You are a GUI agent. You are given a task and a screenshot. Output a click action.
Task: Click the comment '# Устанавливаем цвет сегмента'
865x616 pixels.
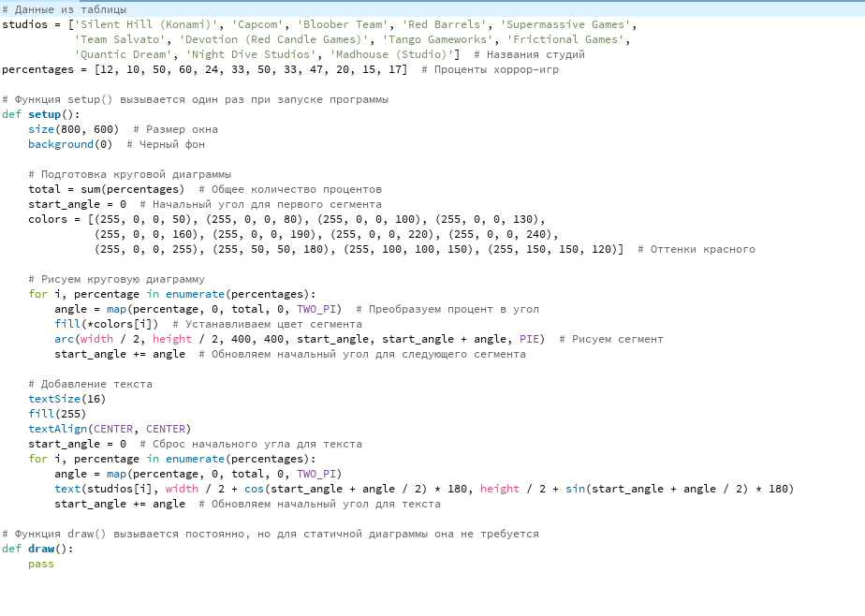(267, 324)
